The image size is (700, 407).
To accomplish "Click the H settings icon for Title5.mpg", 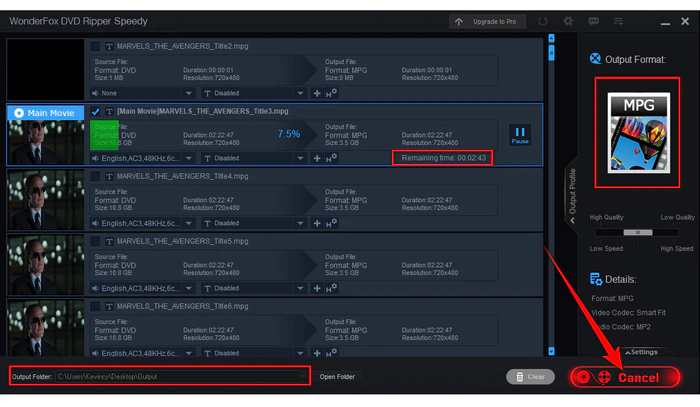I will 331,288.
